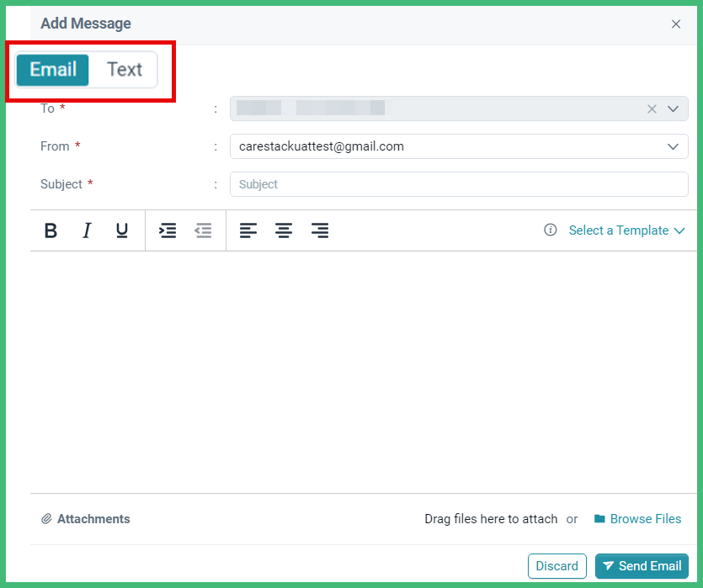Center-align the message text
The image size is (703, 588).
[x=284, y=230]
